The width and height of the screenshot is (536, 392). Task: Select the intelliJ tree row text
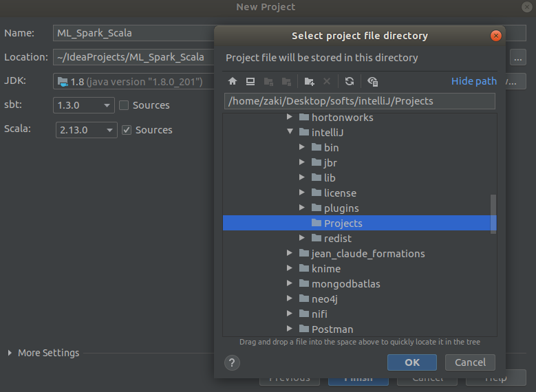click(328, 133)
